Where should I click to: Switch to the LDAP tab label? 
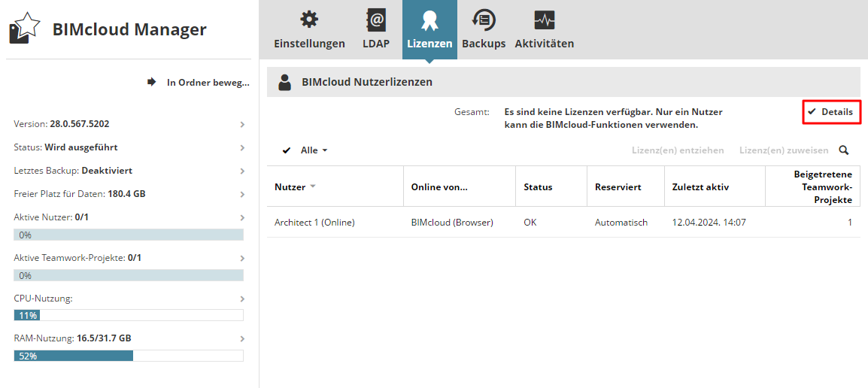pyautogui.click(x=376, y=44)
